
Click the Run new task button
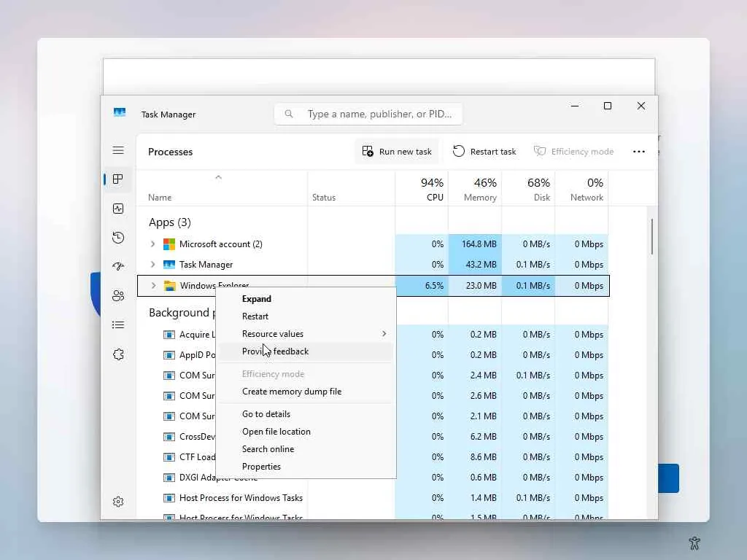pos(396,152)
